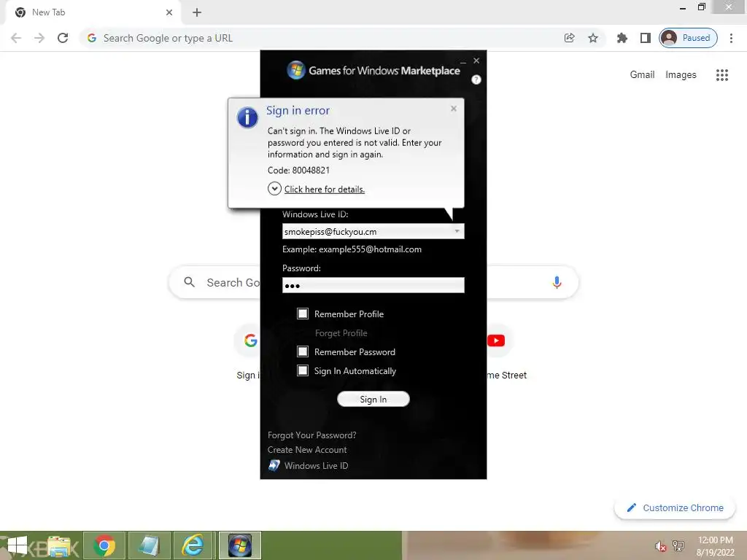Reload the page in Chrome
This screenshot has width=747, height=560.
point(63,38)
